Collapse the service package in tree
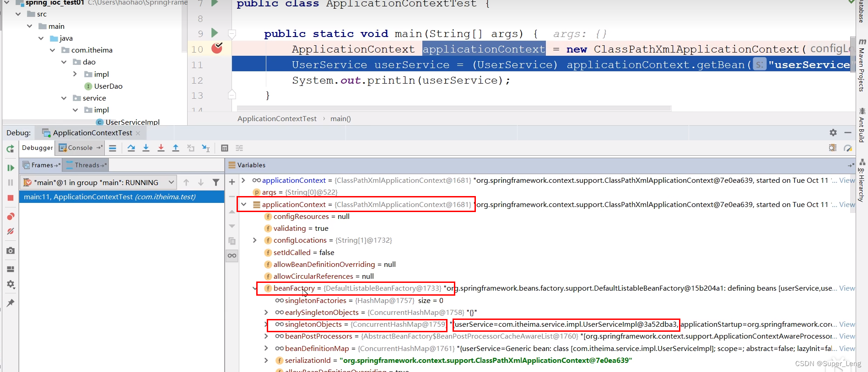Image resolution: width=868 pixels, height=372 pixels. (x=64, y=98)
